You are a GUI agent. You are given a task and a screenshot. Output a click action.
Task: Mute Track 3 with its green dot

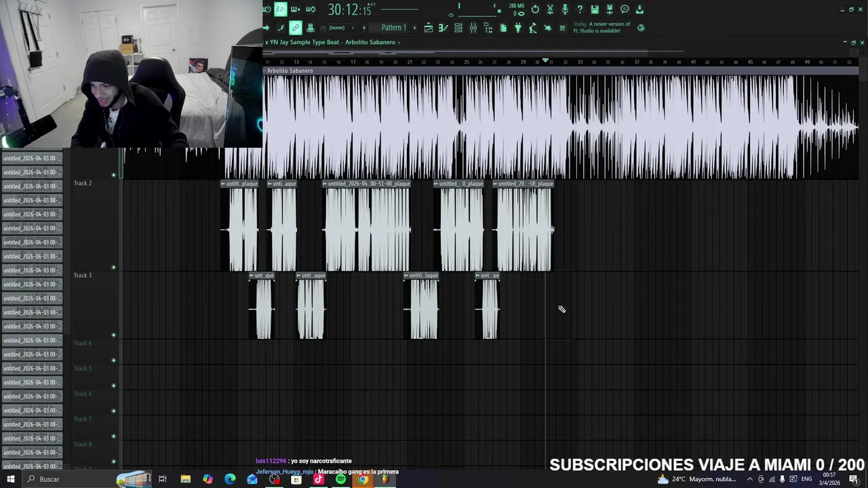pyautogui.click(x=114, y=335)
